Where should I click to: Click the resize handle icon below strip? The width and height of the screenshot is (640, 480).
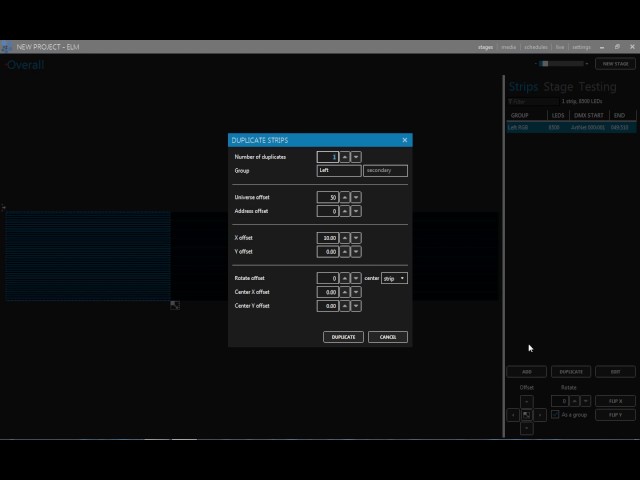[175, 305]
